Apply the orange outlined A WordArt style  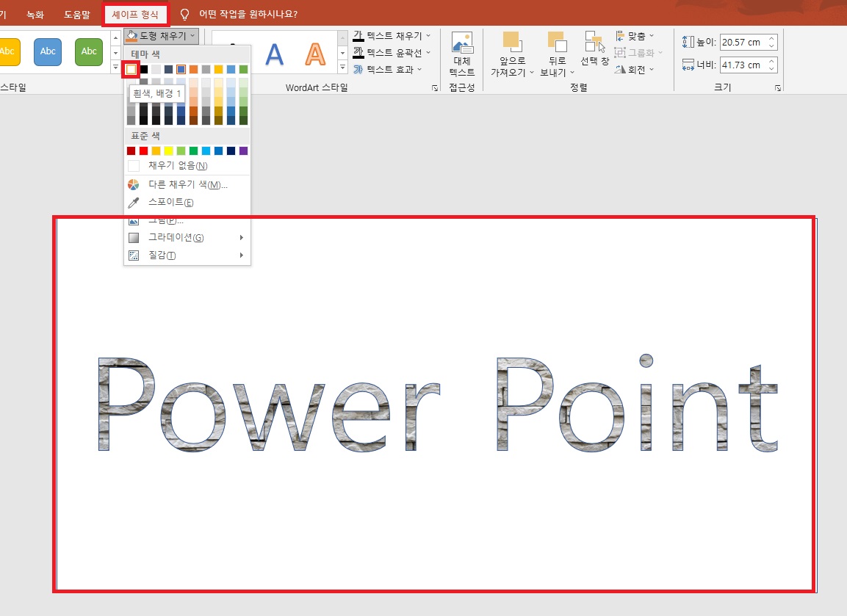315,54
